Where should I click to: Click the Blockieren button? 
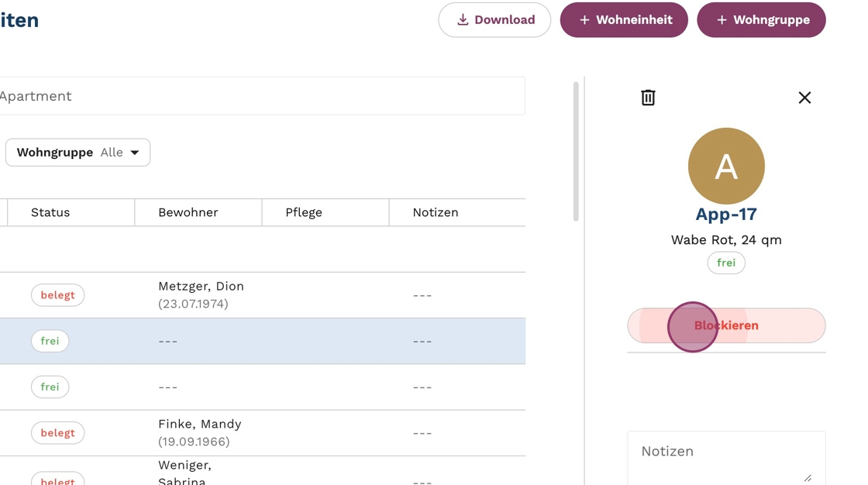(726, 325)
